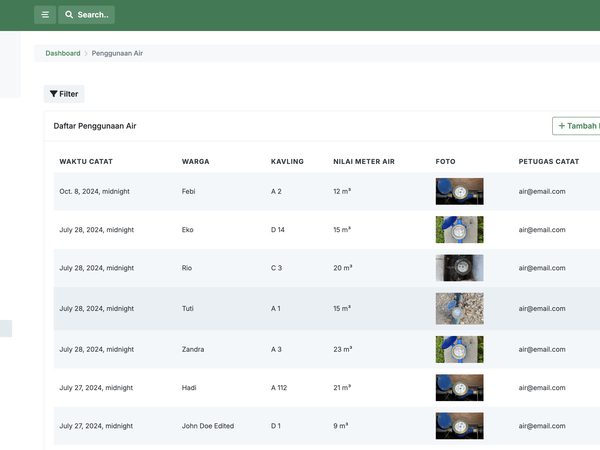Click kavling 'A 112'

[279, 388]
